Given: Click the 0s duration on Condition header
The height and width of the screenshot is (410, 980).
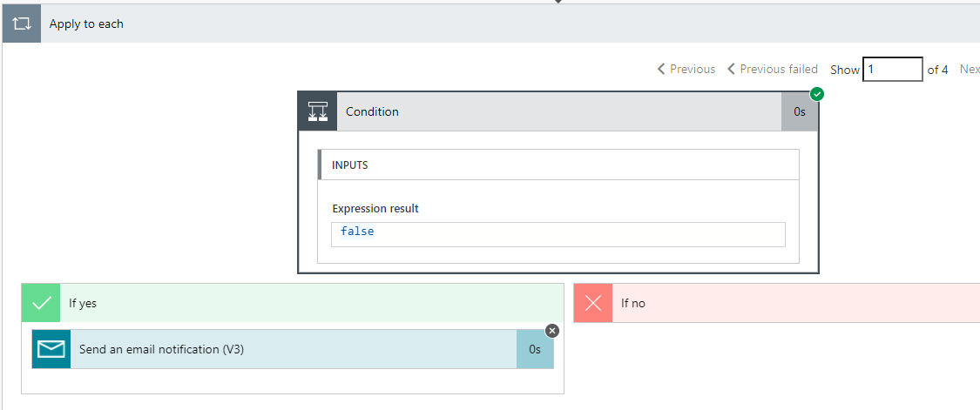Looking at the screenshot, I should point(800,111).
